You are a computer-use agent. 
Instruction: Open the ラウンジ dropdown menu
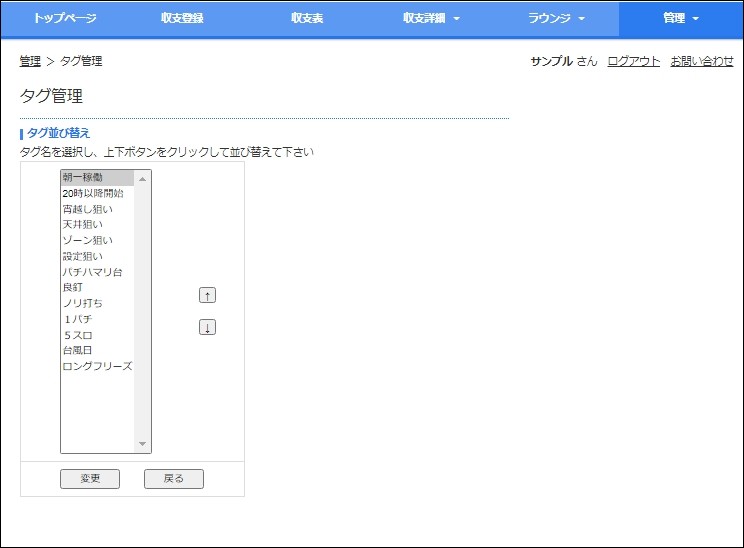[x=557, y=19]
